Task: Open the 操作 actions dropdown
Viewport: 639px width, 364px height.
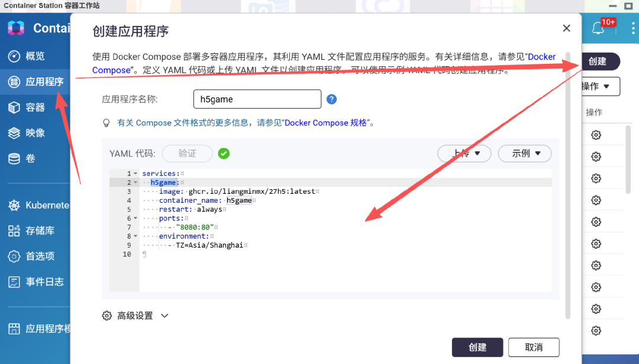Action: 601,86
